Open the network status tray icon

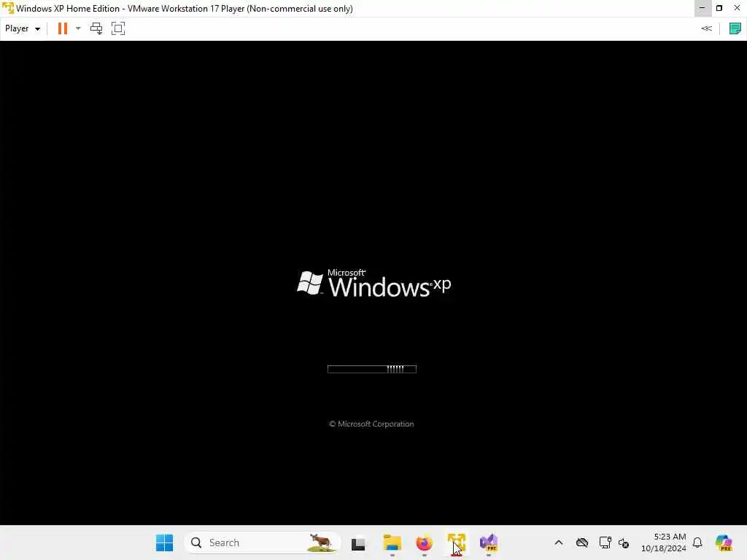pyautogui.click(x=605, y=542)
